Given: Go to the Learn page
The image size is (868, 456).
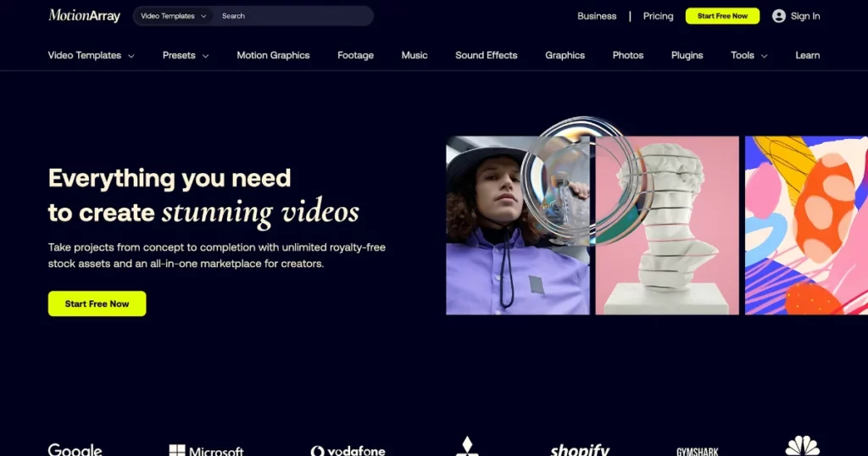Looking at the screenshot, I should (807, 55).
